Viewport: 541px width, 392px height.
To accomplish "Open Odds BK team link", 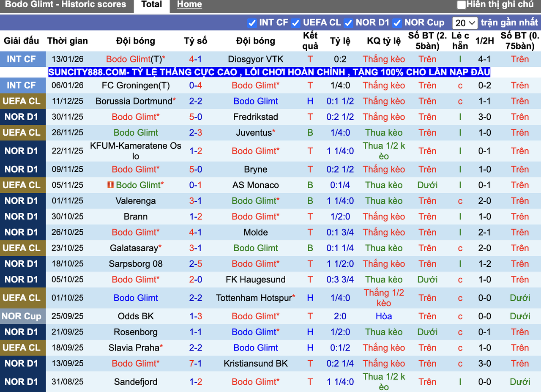I will click(136, 316).
